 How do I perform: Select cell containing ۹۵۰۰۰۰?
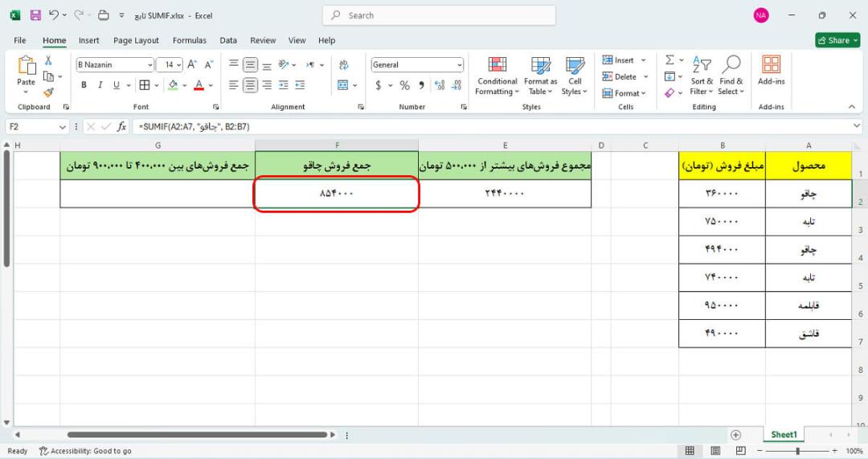(x=722, y=305)
